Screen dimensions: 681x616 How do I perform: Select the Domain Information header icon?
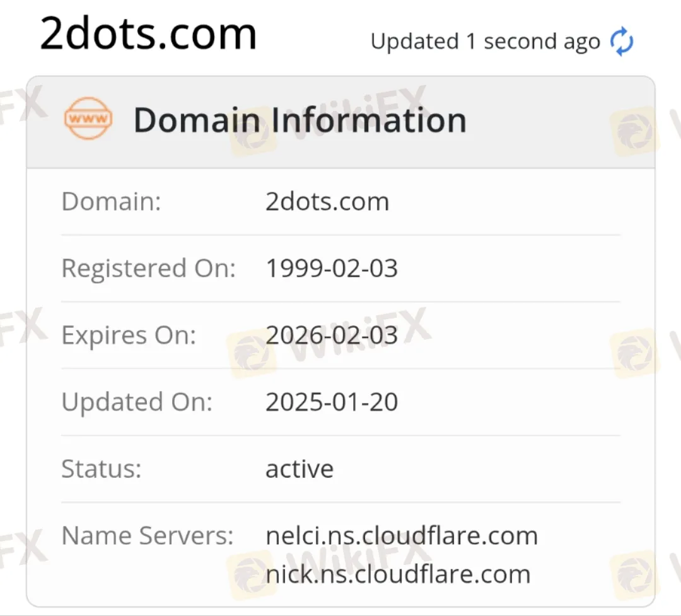tap(87, 119)
